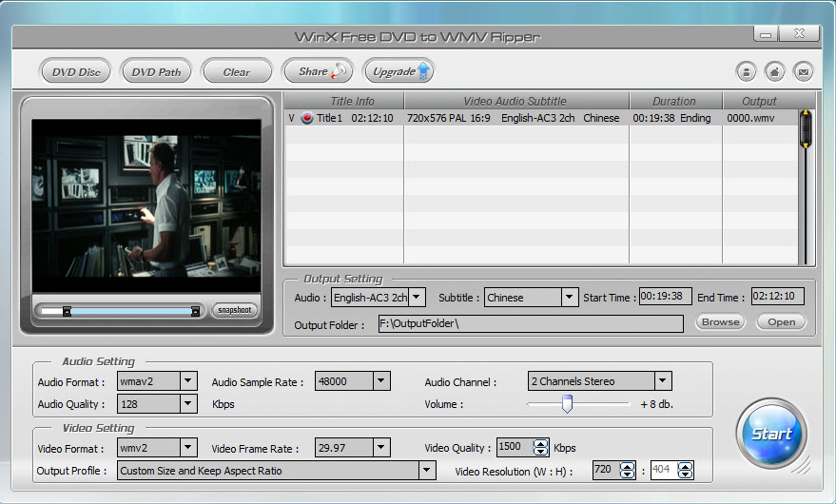Click the End Time field
Image resolution: width=836 pixels, height=504 pixels.
pos(777,296)
